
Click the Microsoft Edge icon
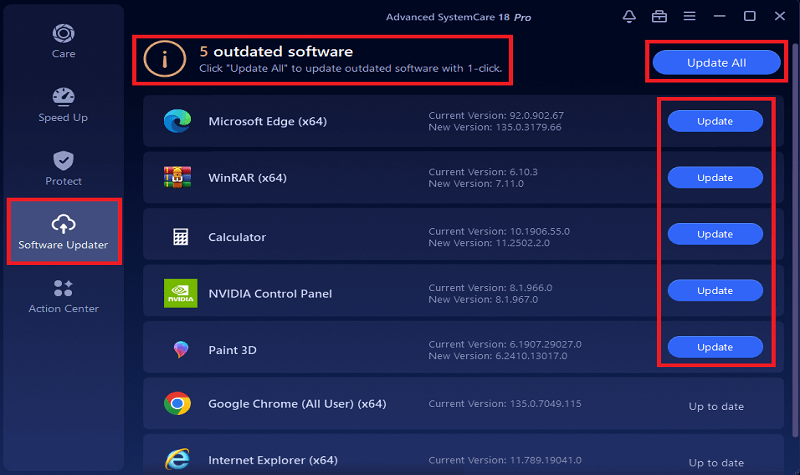coord(178,121)
